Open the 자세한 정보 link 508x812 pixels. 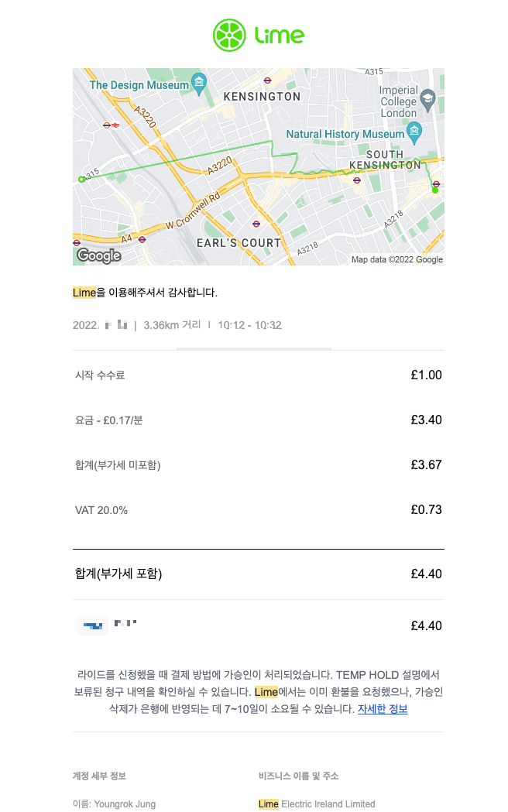[x=383, y=708]
